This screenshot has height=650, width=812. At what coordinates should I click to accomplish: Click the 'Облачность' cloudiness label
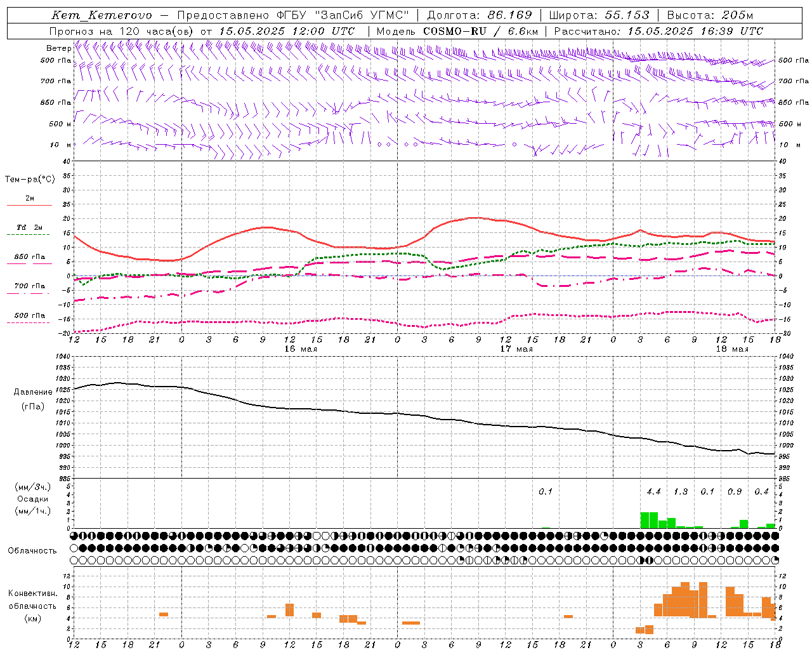click(x=32, y=551)
